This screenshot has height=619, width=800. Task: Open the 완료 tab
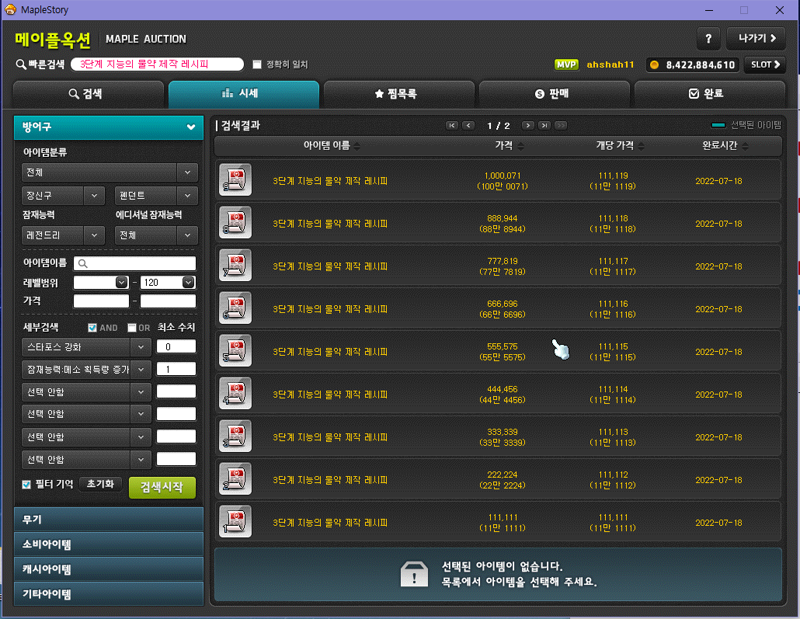coord(709,94)
